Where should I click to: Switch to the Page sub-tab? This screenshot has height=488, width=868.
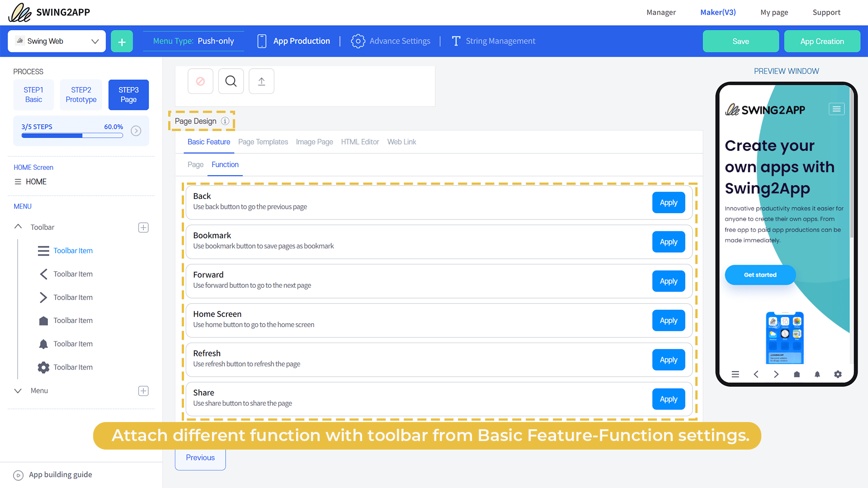[195, 164]
